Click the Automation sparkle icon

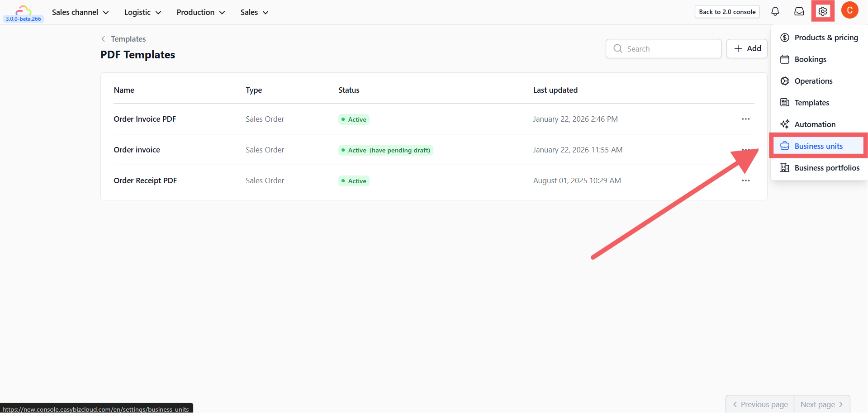click(x=785, y=124)
